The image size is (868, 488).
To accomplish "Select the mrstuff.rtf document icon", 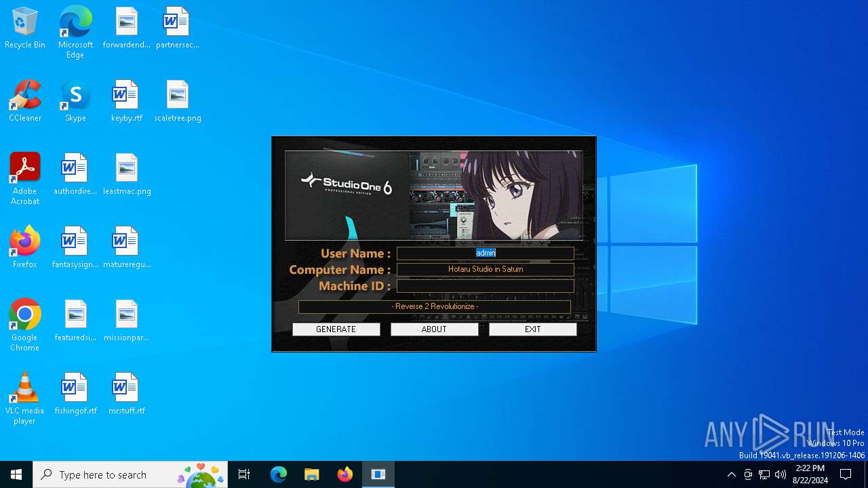I will click(x=127, y=394).
